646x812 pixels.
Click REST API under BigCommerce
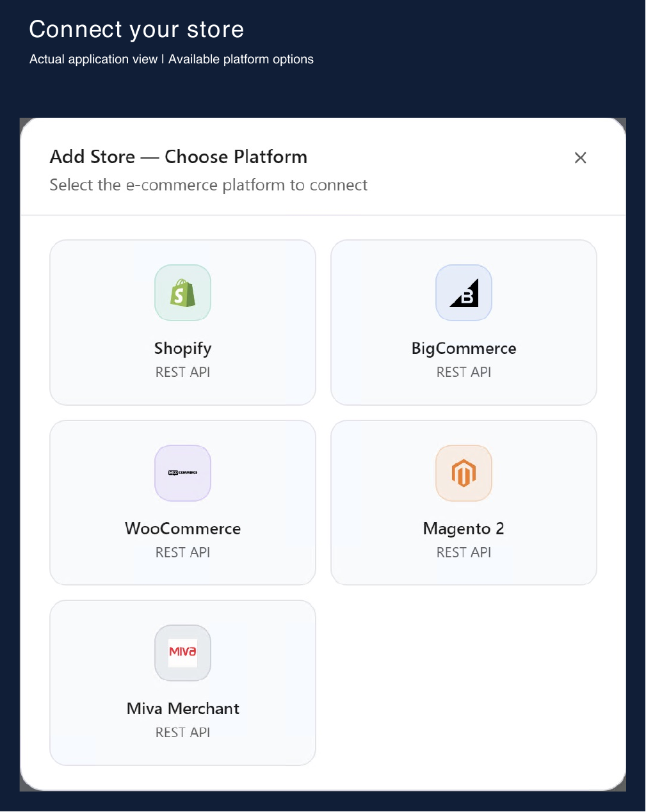(x=464, y=372)
